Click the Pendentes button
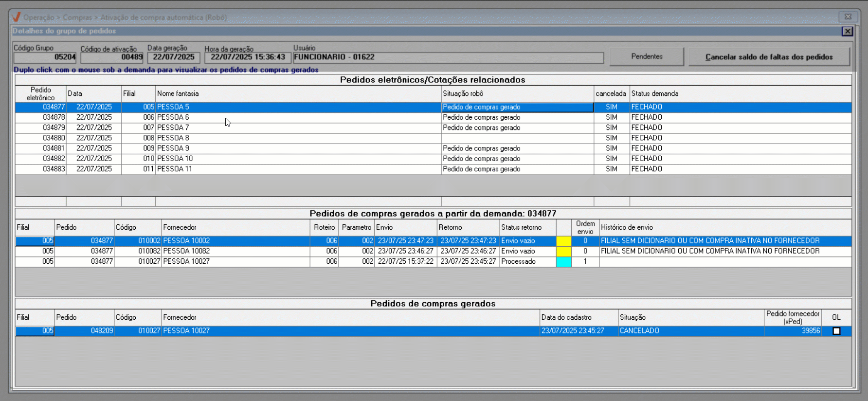This screenshot has width=868, height=401. coord(647,56)
